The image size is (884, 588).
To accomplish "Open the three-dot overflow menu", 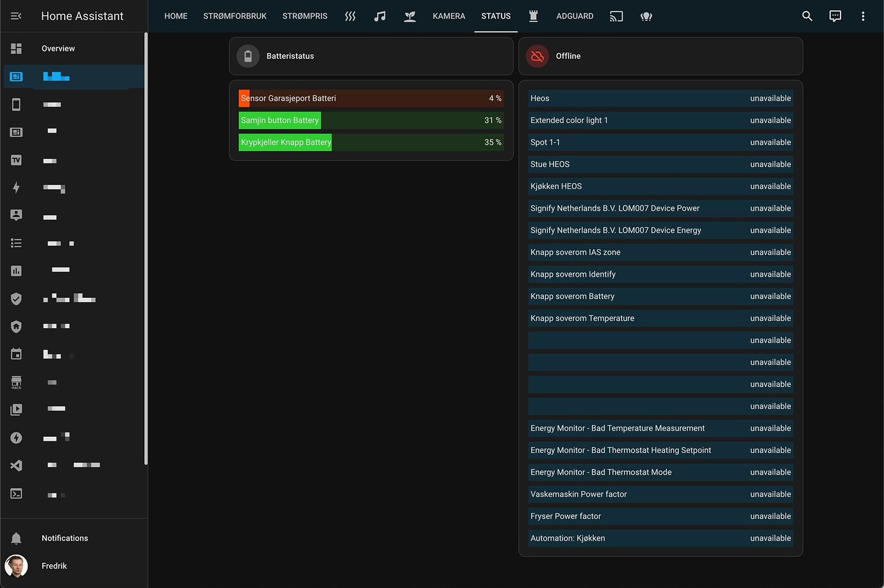I will 863,16.
